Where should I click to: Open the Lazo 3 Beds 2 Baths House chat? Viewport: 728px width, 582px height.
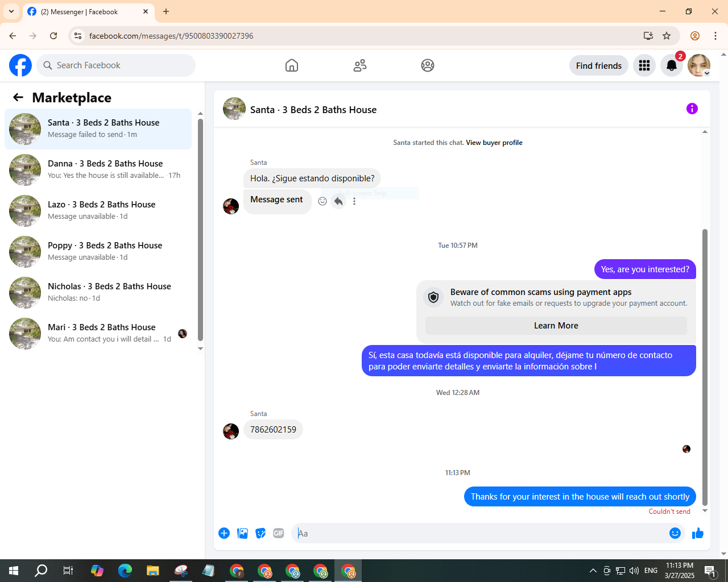click(98, 211)
